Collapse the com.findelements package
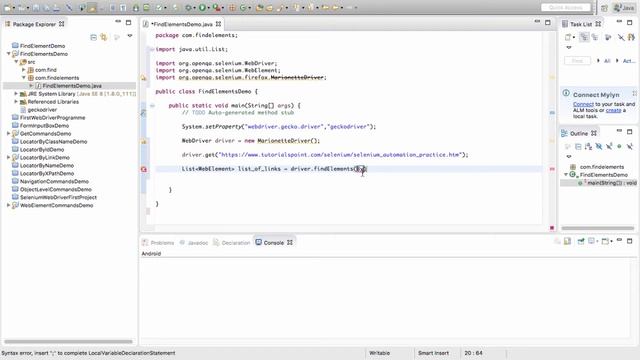 24,78
